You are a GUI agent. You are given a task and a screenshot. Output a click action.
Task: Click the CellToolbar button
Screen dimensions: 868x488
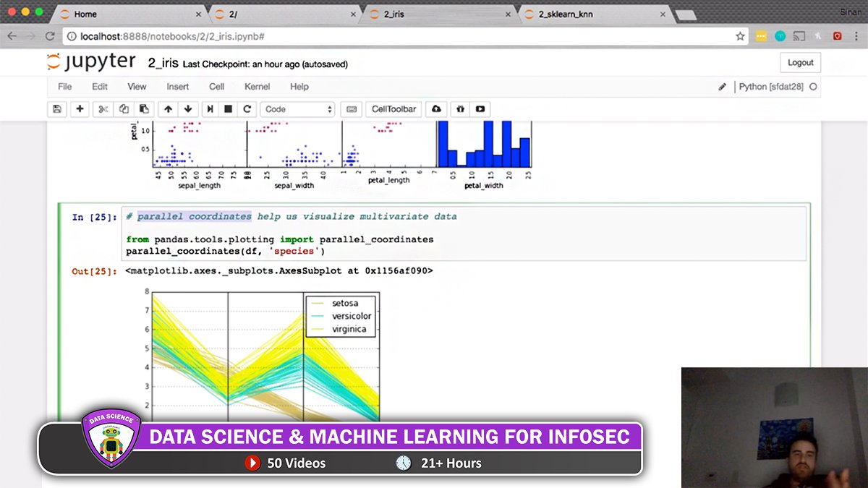[393, 108]
